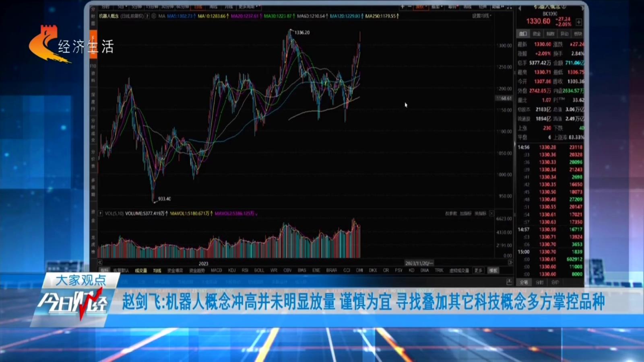644x362 pixels.
Task: Click the 2023/11/20 date marker on timeline
Action: pos(419,263)
